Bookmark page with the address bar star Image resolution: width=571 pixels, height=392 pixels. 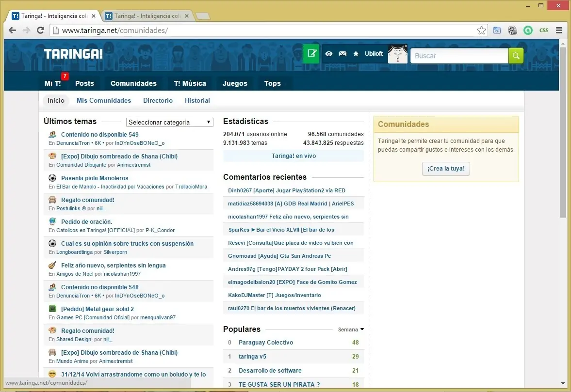click(481, 31)
